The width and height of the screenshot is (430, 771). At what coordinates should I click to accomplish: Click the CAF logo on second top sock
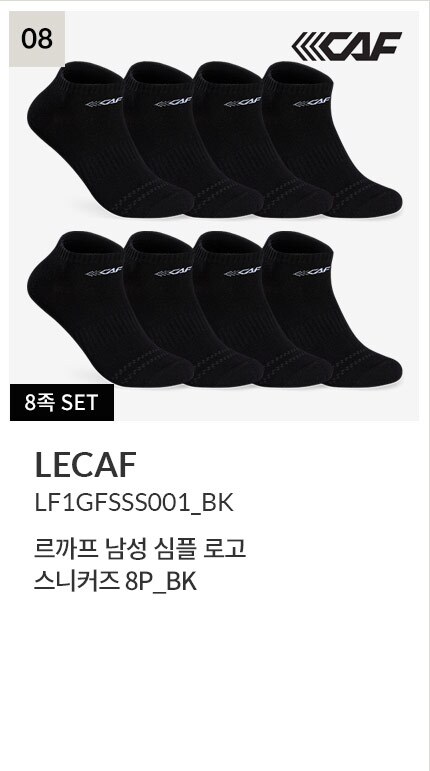coord(173,102)
